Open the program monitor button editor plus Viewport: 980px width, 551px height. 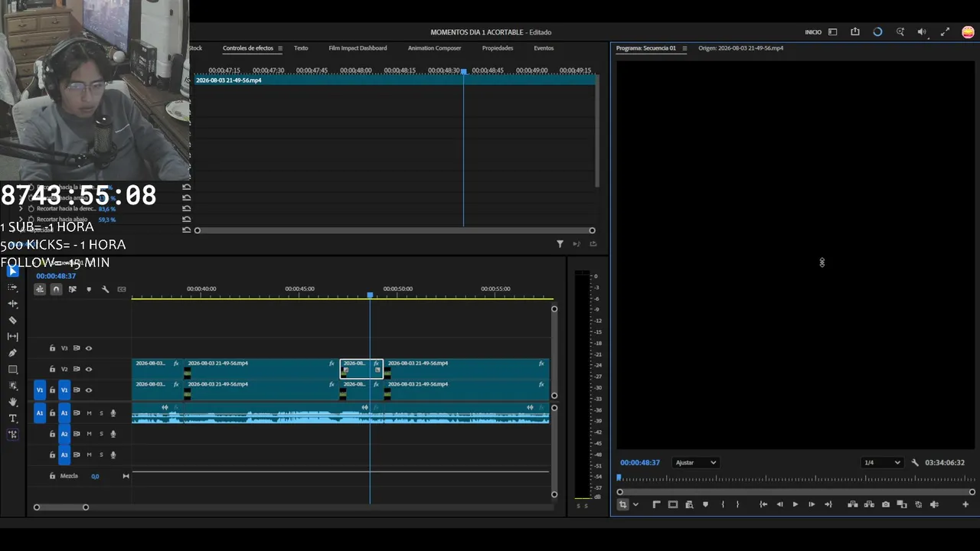pos(965,504)
